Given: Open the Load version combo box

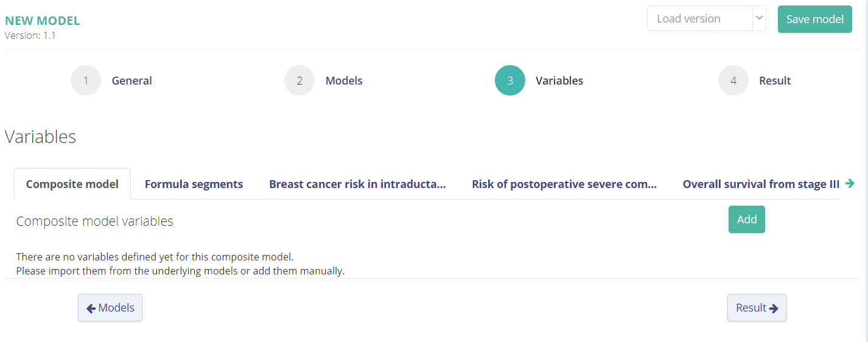Looking at the screenshot, I should point(699,18).
